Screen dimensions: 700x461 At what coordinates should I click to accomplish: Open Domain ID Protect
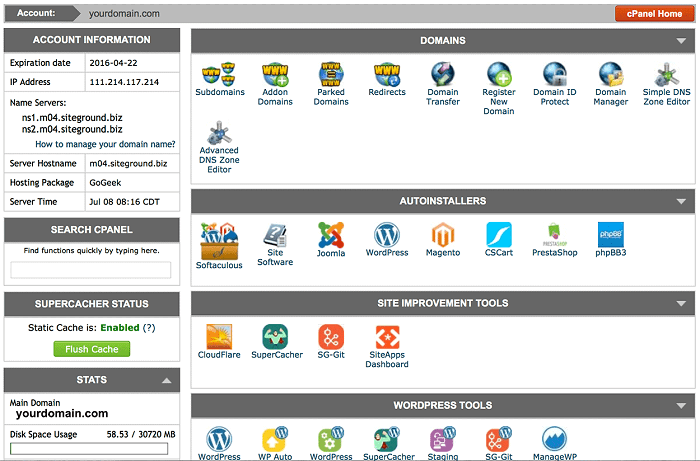point(554,84)
